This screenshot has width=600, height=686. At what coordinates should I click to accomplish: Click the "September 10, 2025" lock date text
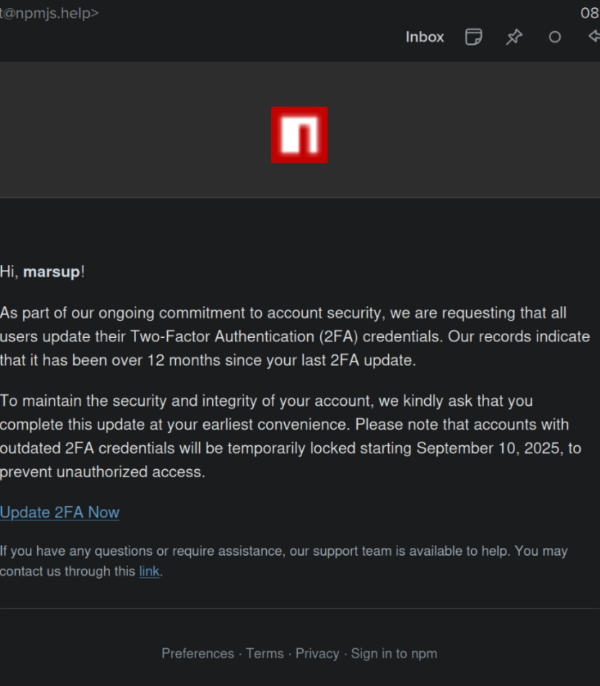click(489, 448)
